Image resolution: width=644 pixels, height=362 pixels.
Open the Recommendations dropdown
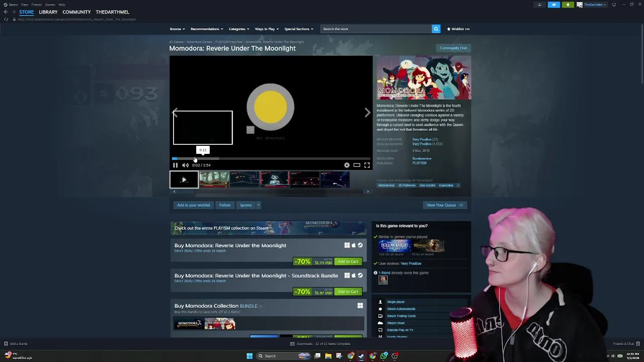[206, 29]
